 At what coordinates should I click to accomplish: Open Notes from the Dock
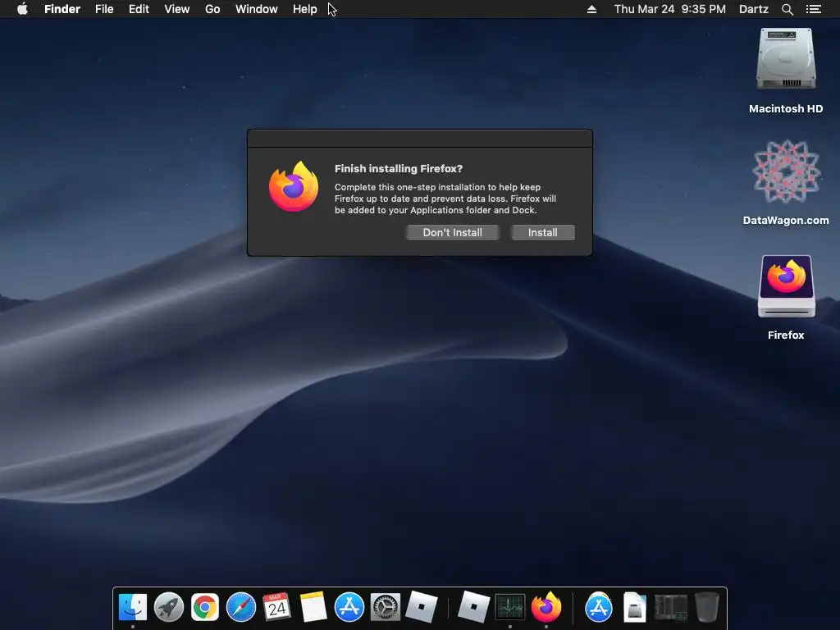[x=313, y=607]
